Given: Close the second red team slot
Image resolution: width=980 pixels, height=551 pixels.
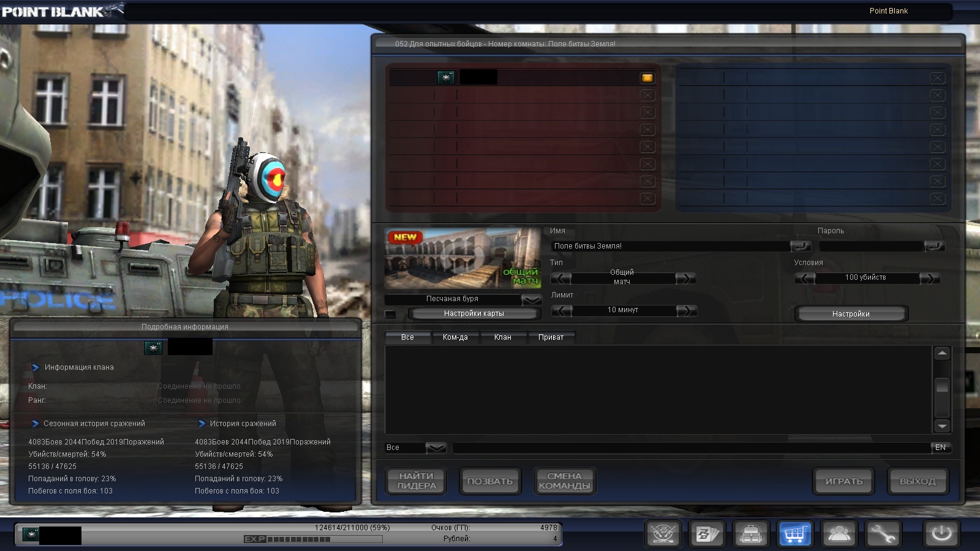Looking at the screenshot, I should click(x=647, y=96).
